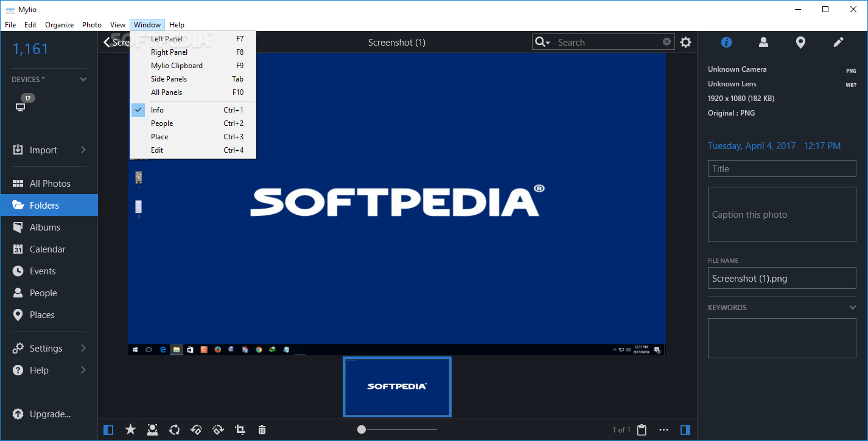The width and height of the screenshot is (868, 441).
Task: Open the clipboard icon in bottom toolbar
Action: [x=642, y=430]
